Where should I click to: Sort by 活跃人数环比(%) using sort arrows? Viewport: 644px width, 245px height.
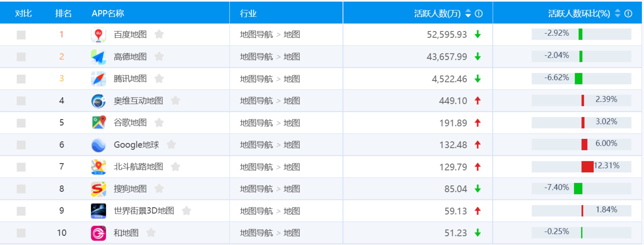pyautogui.click(x=617, y=13)
